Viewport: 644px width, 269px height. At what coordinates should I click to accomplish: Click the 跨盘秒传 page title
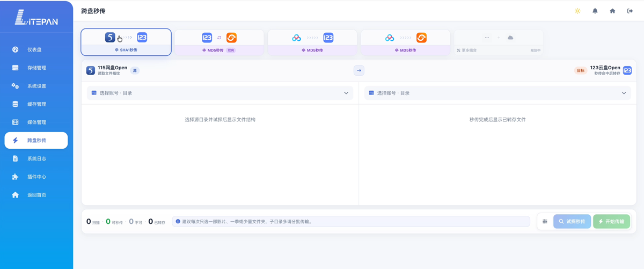[x=93, y=11]
